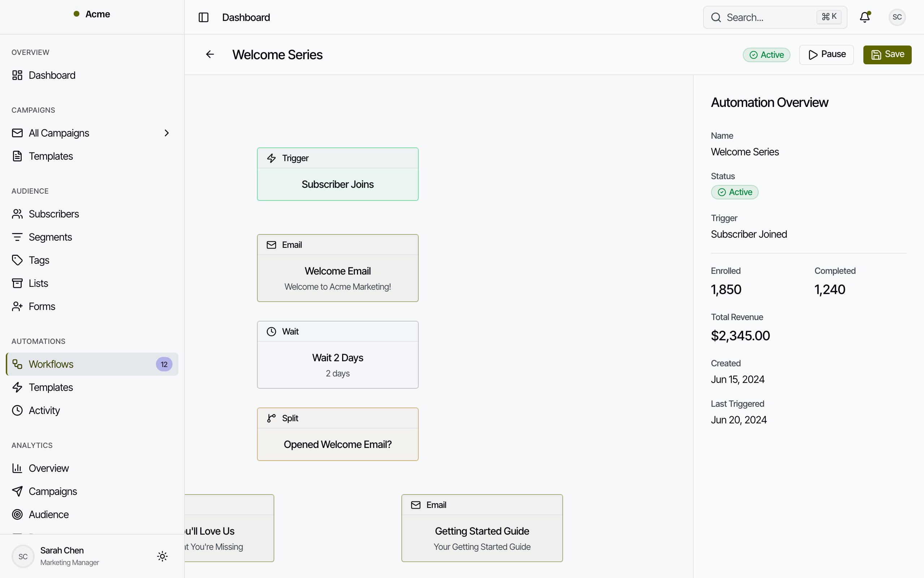Open the Segments page
This screenshot has height=578, width=924.
coord(92,237)
